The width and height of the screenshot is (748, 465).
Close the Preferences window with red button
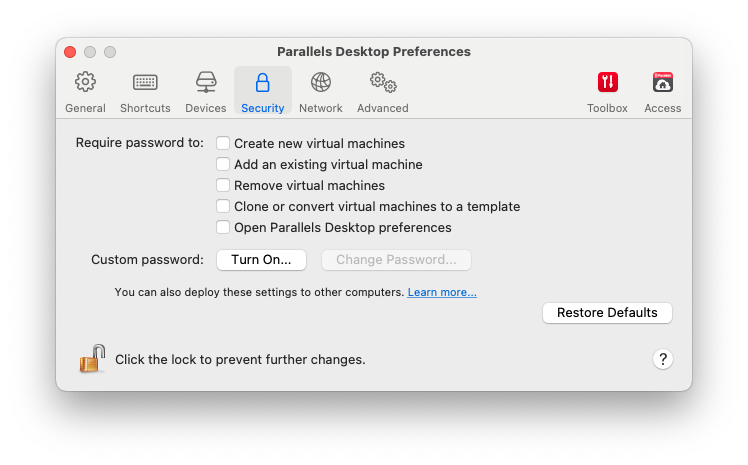70,52
